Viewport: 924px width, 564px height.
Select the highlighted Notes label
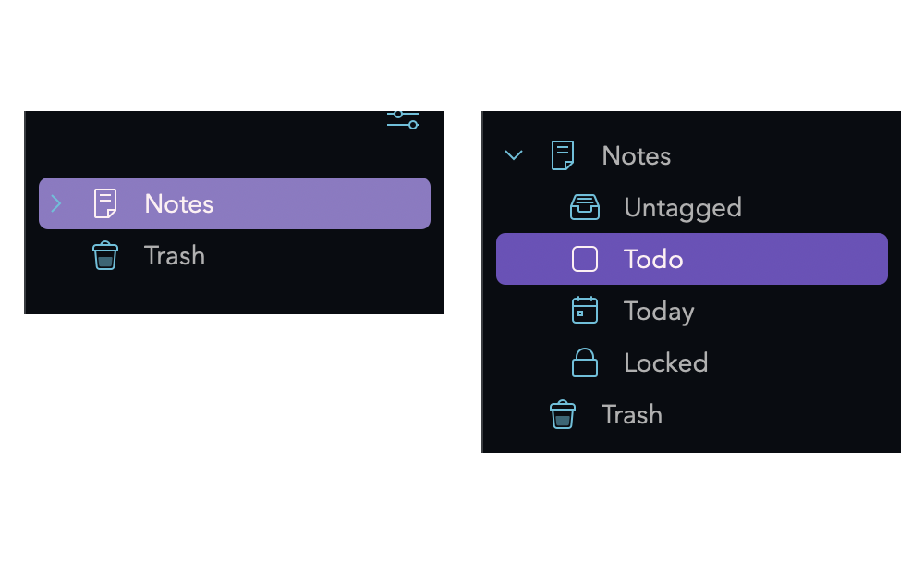click(179, 204)
